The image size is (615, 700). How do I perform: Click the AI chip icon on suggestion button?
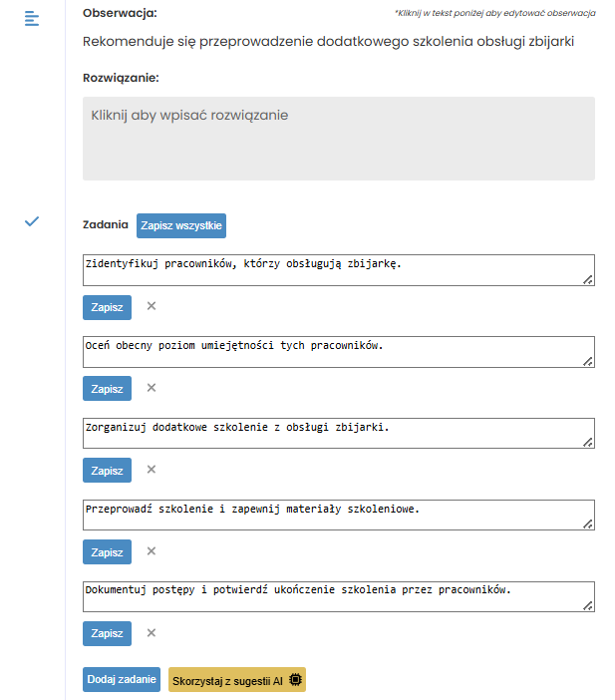[295, 679]
